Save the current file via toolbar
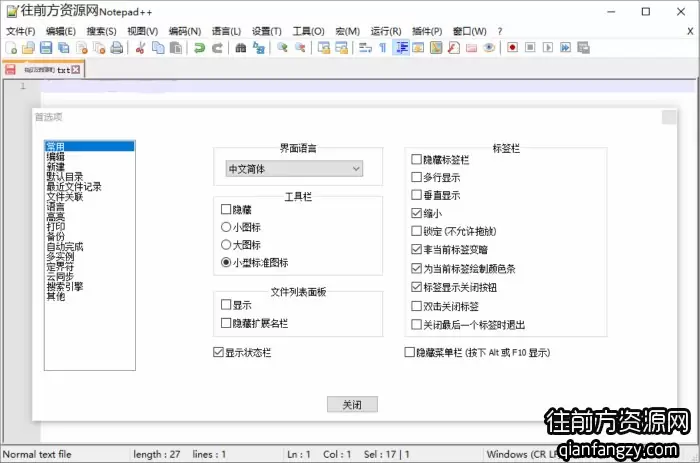This screenshot has height=463, width=700. pos(46,47)
